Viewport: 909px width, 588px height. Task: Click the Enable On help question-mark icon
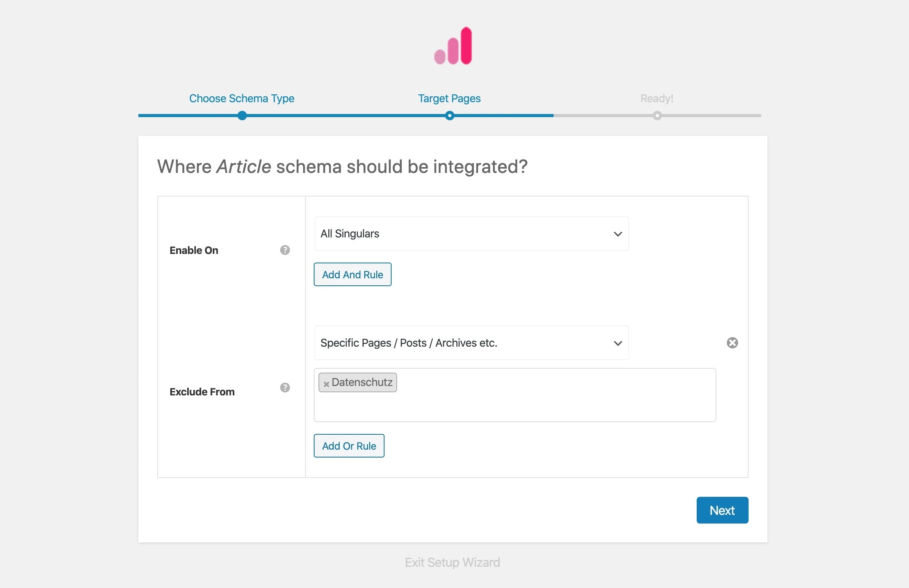click(285, 250)
